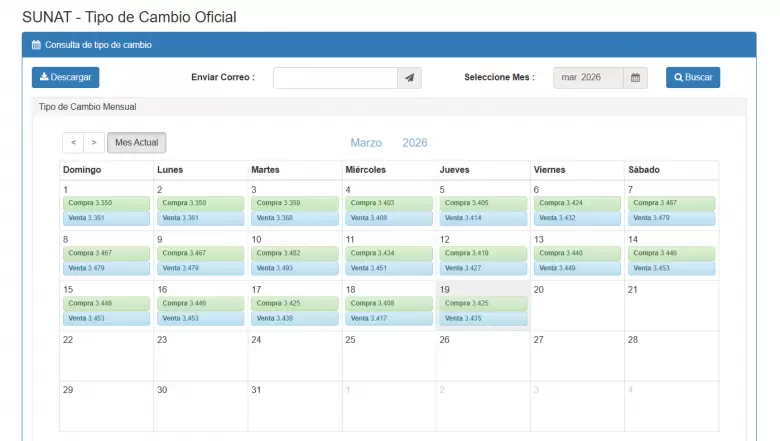The width and height of the screenshot is (780, 441).
Task: Click the paper plane send email icon
Action: pos(409,78)
